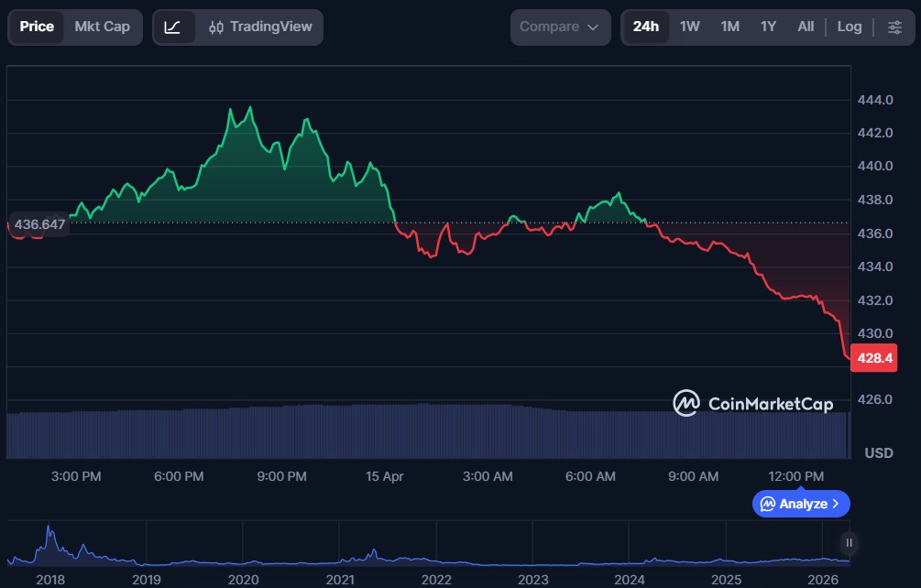The height and width of the screenshot is (588, 921).
Task: Switch chart to Price view
Action: [37, 27]
